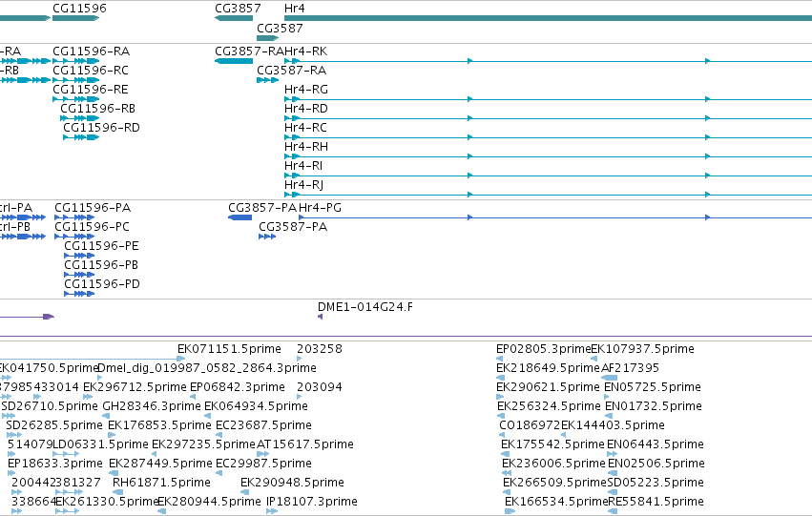Screen dimensions: 812x516
Task: Select EST EK297235.5prime
Action: click(203, 445)
